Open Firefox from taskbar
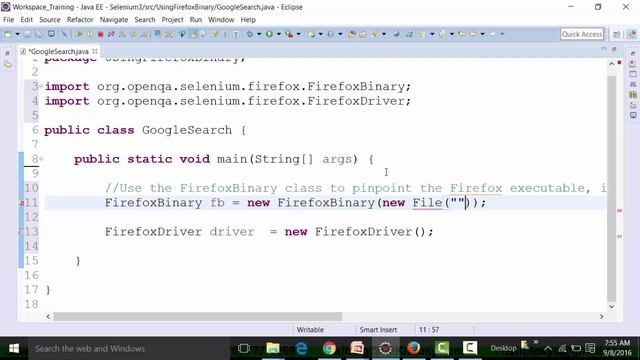The image size is (640, 360). click(413, 348)
